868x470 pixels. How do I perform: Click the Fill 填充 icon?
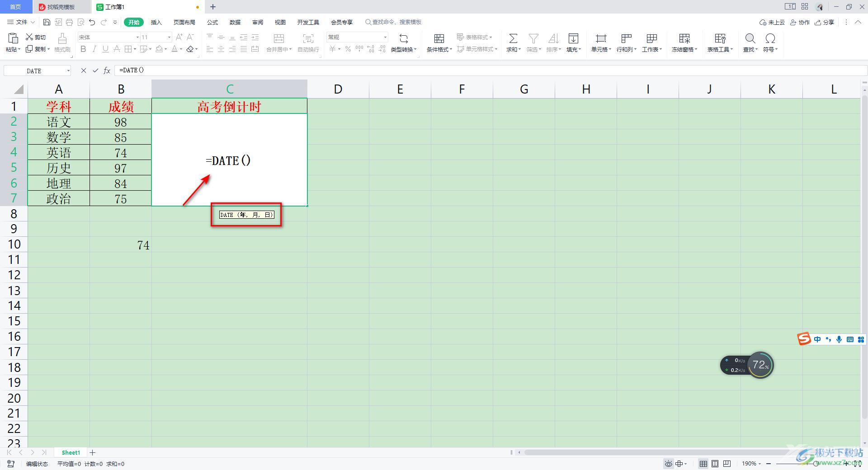click(x=573, y=38)
